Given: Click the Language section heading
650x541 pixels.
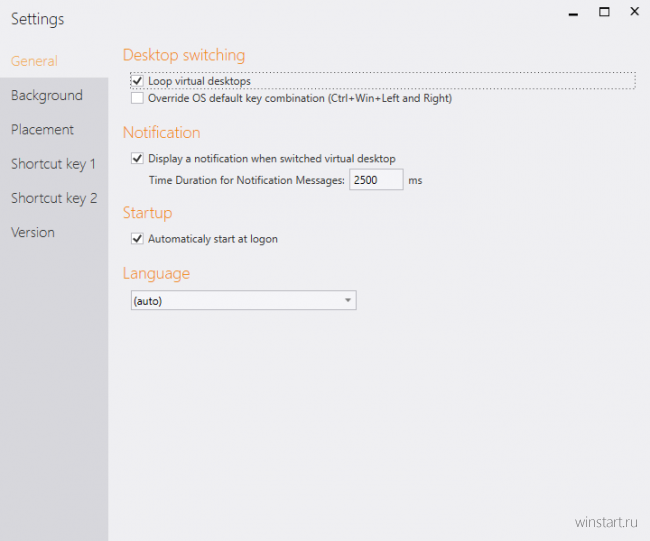Looking at the screenshot, I should (156, 273).
